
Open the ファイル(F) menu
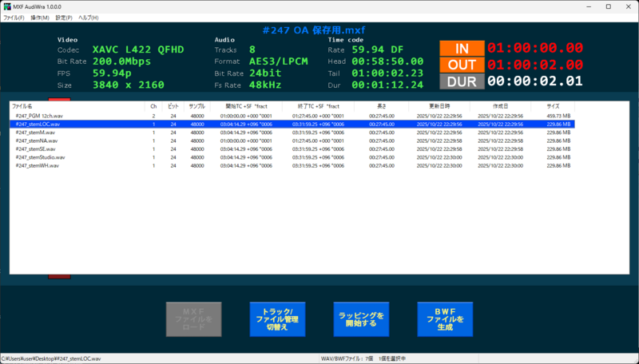[x=14, y=17]
